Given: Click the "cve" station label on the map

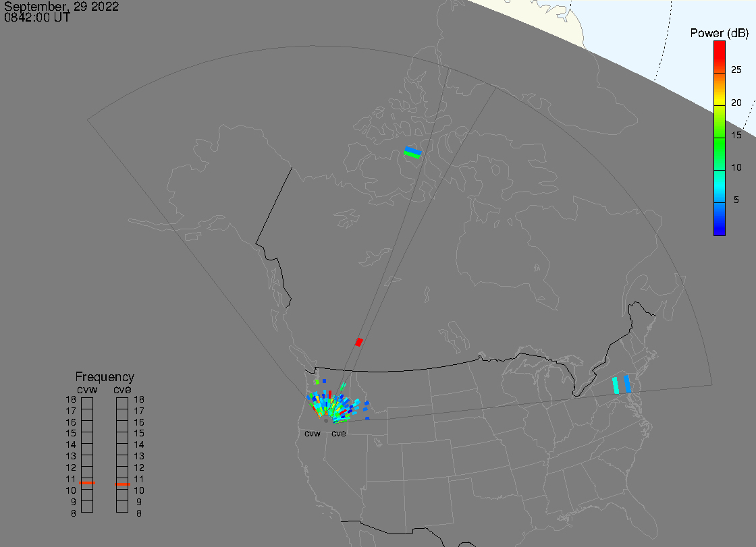Looking at the screenshot, I should [338, 433].
